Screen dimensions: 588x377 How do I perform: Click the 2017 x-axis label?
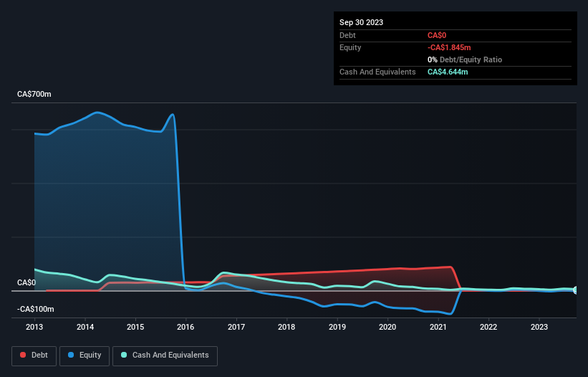pos(236,327)
